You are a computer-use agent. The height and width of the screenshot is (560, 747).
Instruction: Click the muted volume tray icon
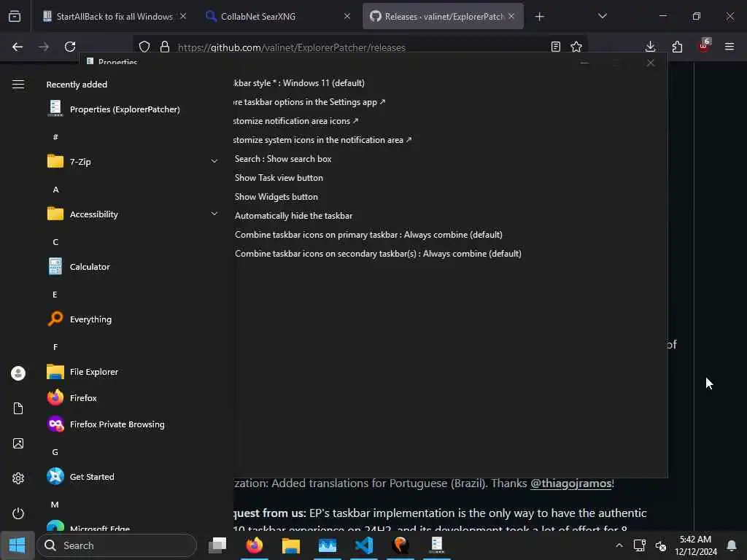[x=661, y=545]
